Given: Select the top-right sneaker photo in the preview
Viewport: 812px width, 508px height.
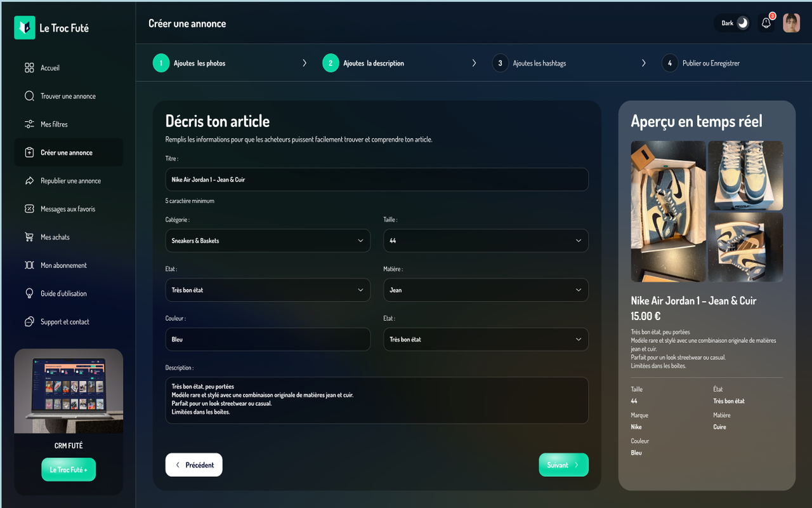Looking at the screenshot, I should [745, 175].
